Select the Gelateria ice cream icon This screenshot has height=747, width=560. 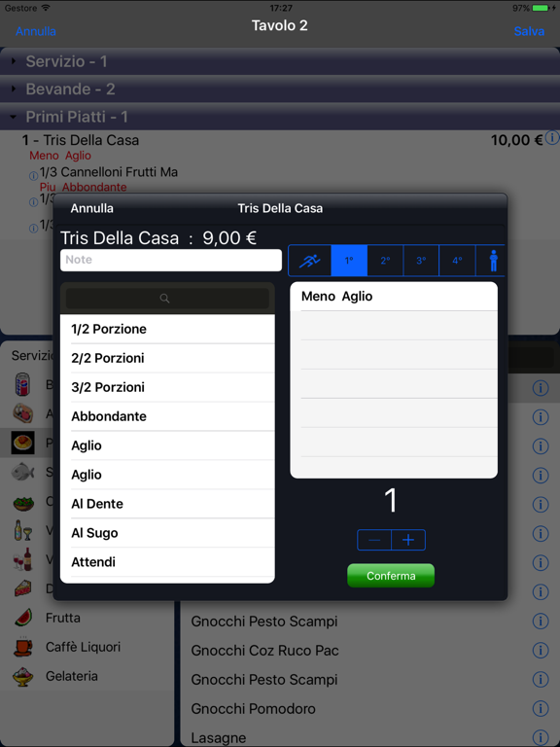click(x=23, y=676)
